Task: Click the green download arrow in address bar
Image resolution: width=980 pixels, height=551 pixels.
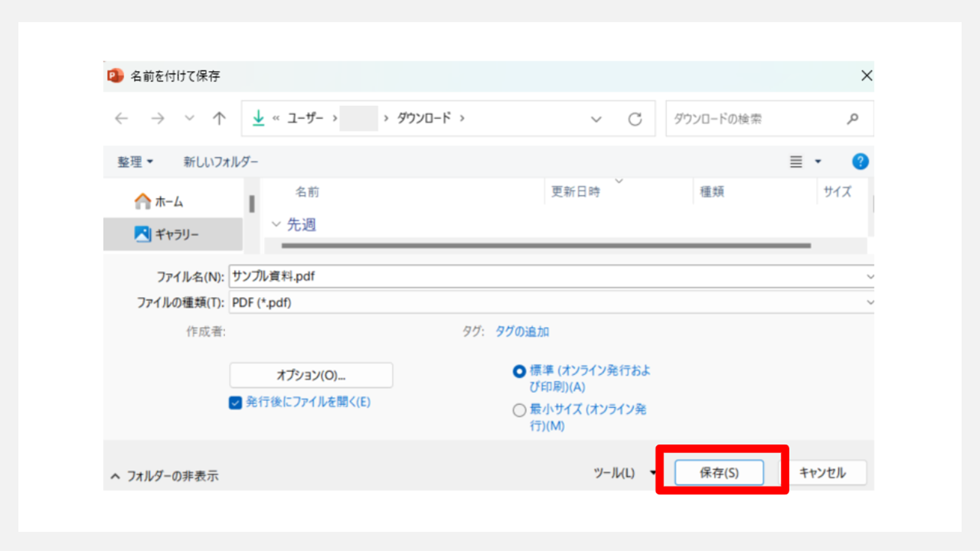Action: pos(258,119)
